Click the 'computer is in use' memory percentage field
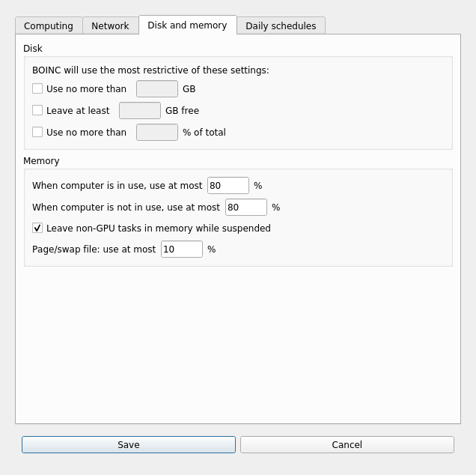Screen dimensions: 476x475 [228, 185]
